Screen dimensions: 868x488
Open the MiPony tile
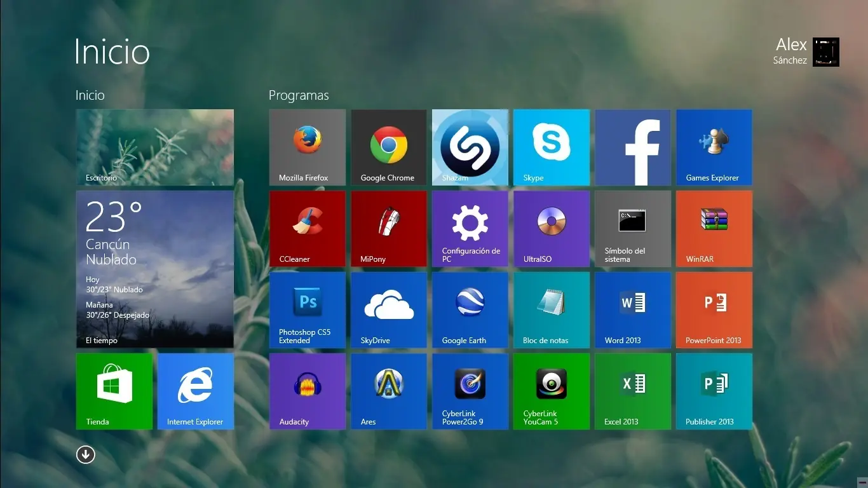389,229
